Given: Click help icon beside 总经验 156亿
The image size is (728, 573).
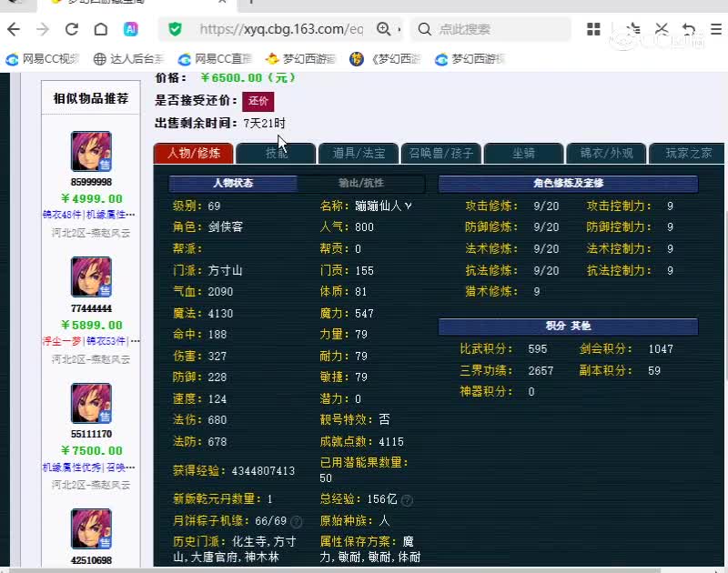Looking at the screenshot, I should coord(407,500).
